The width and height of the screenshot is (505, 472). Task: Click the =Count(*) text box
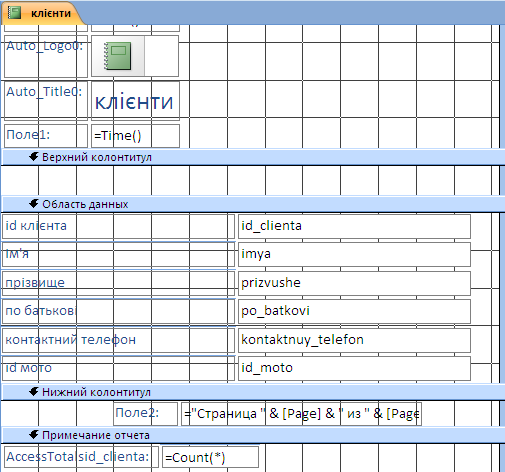(x=210, y=457)
